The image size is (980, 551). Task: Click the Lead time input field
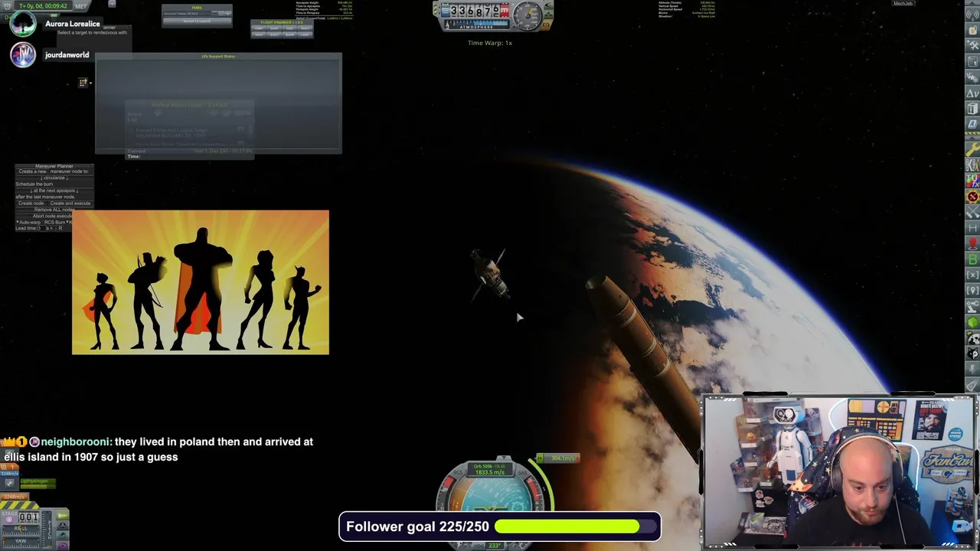tap(41, 228)
